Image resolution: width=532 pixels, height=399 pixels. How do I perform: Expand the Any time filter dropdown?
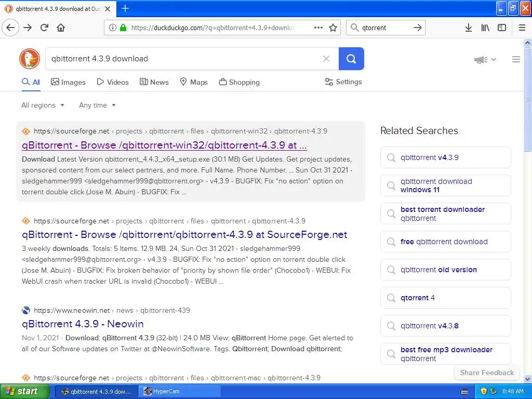point(97,105)
